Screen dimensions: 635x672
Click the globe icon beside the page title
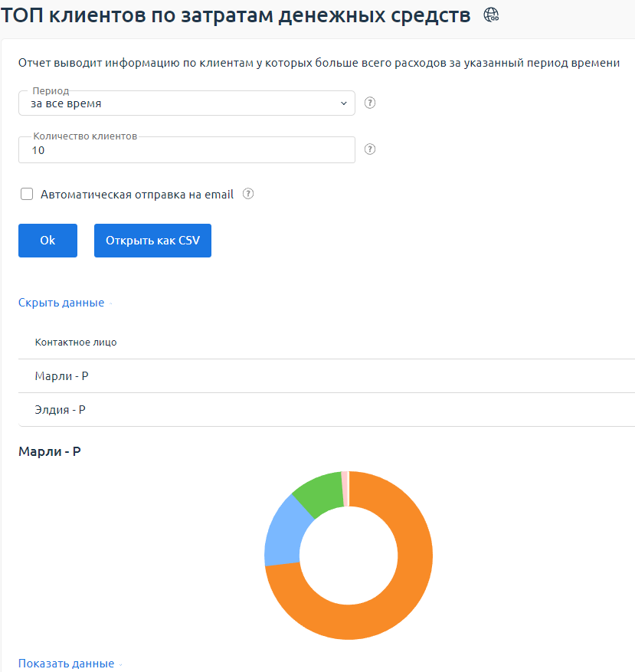(x=492, y=14)
